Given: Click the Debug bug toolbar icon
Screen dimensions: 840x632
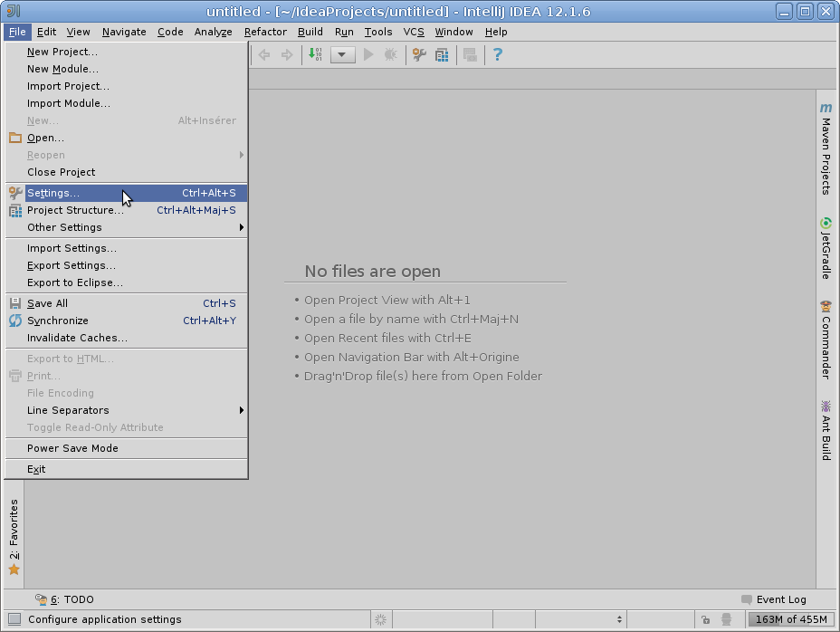Looking at the screenshot, I should point(391,54).
